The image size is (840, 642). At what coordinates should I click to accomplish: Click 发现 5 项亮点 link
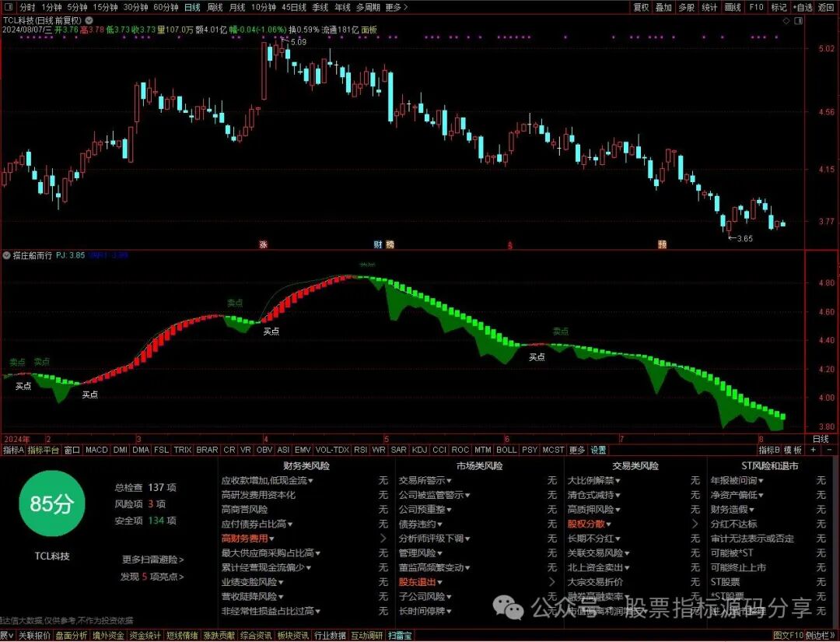coord(152,577)
